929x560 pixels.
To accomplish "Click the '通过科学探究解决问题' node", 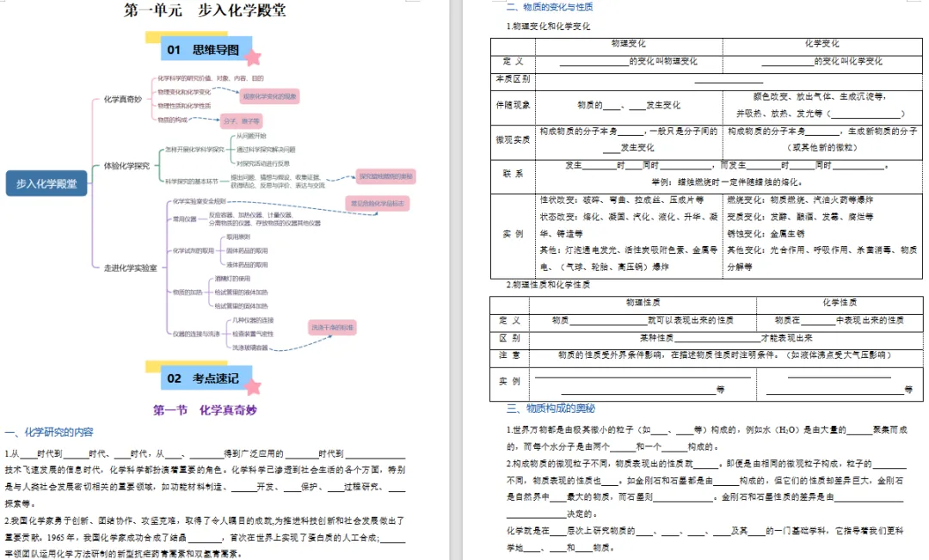I will pyautogui.click(x=266, y=150).
